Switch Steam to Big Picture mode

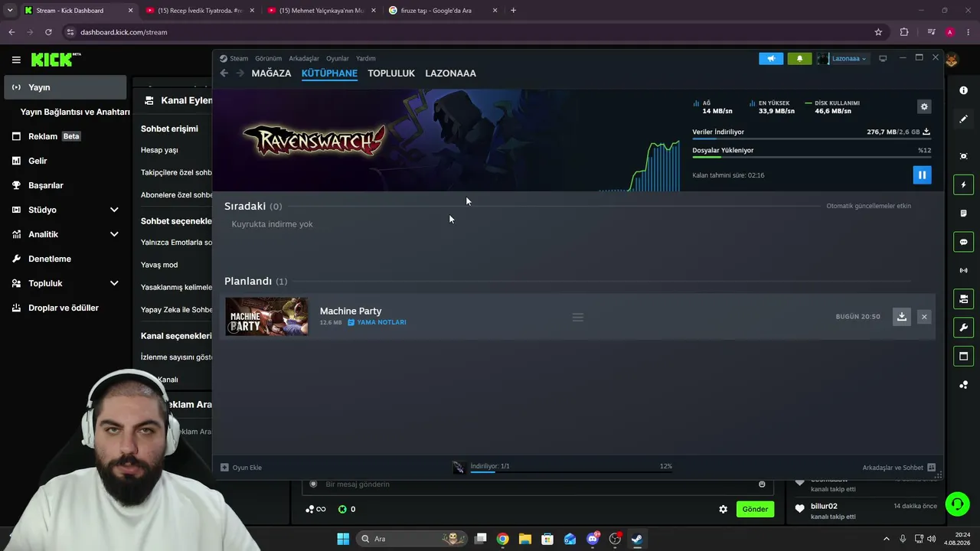(x=883, y=58)
